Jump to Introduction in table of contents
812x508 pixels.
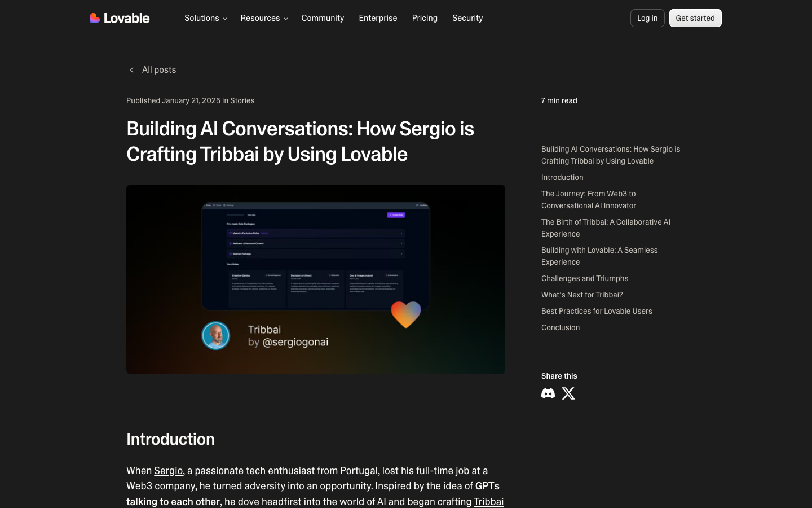point(562,177)
